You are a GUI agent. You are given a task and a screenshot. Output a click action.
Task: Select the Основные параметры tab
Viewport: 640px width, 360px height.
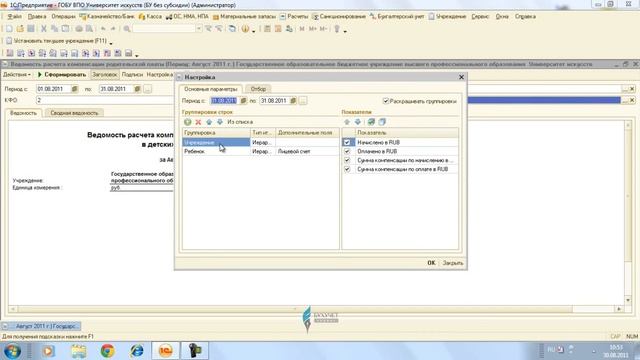pyautogui.click(x=211, y=89)
